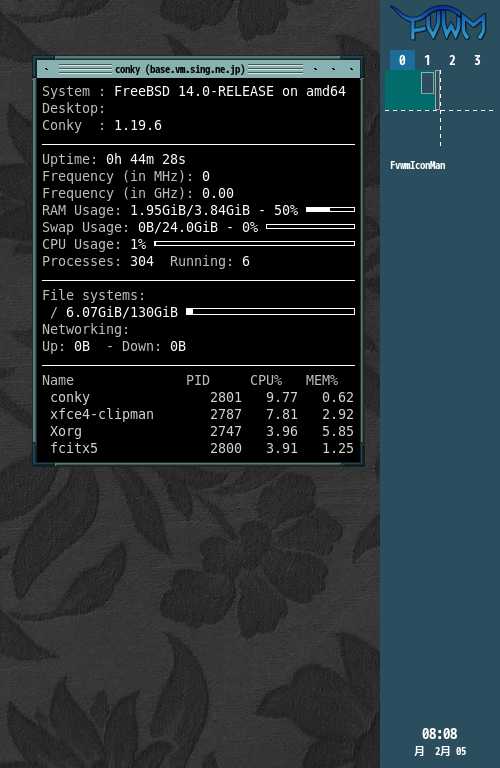Click the Uptime 0h 44m 28s line
500x768 pixels.
(114, 160)
